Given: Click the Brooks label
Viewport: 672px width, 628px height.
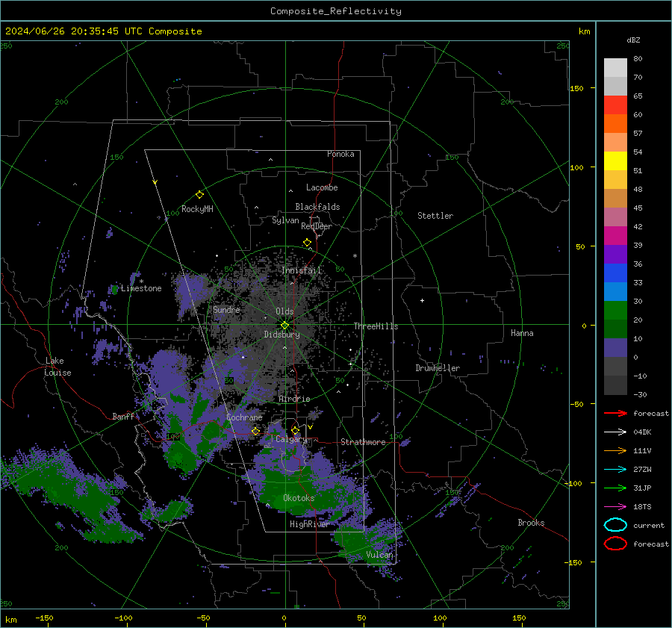Looking at the screenshot, I should tap(531, 523).
